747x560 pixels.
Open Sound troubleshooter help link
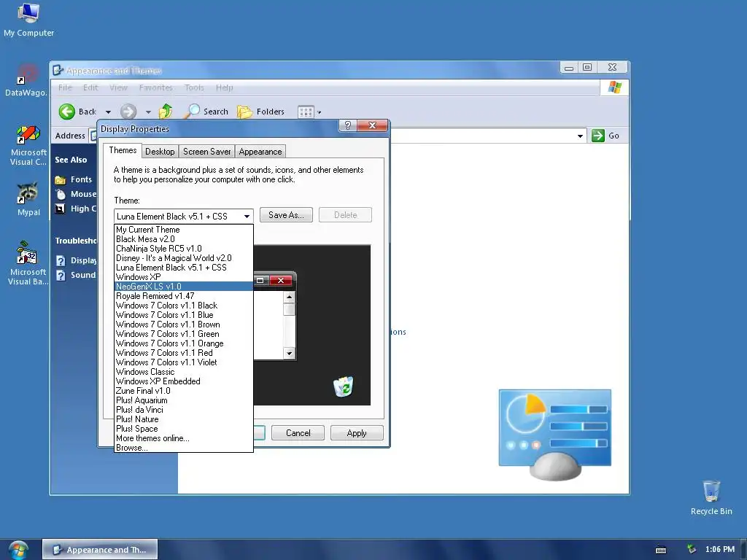[76, 275]
